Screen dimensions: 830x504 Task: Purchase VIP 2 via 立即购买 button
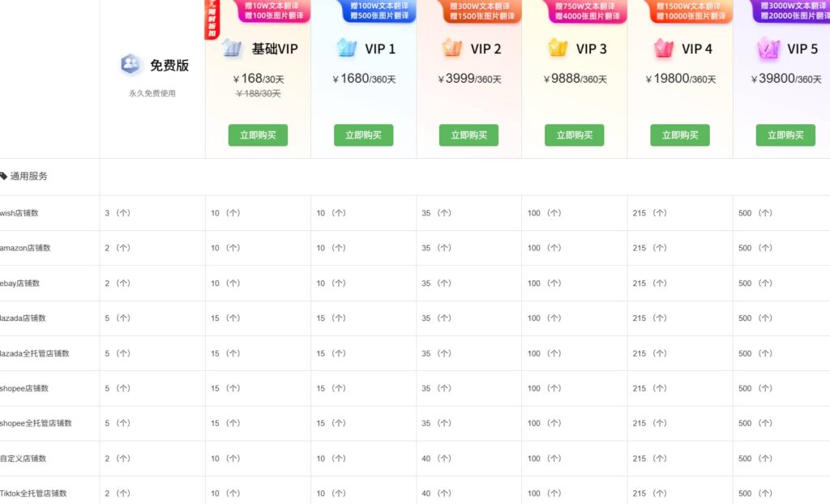(468, 135)
